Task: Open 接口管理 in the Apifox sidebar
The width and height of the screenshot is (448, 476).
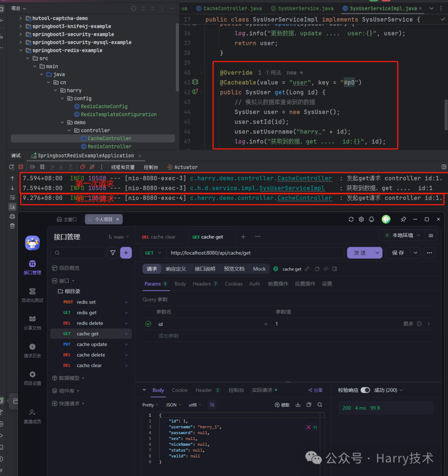Action: point(32,267)
